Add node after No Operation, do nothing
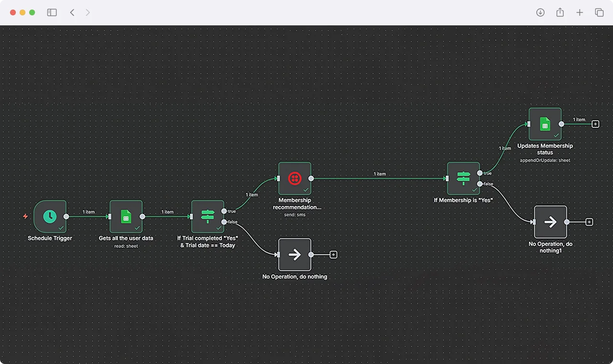The image size is (613, 364). pos(334,255)
